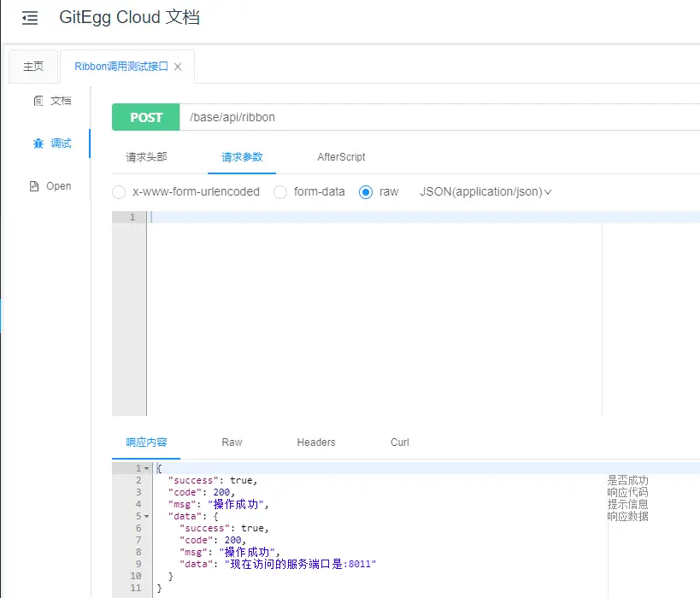The height and width of the screenshot is (598, 700).
Task: Click the green POST method button
Action: (146, 117)
